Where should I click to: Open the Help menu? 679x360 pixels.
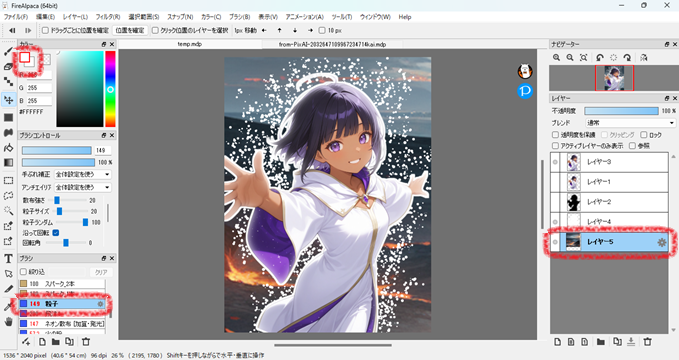[405, 17]
